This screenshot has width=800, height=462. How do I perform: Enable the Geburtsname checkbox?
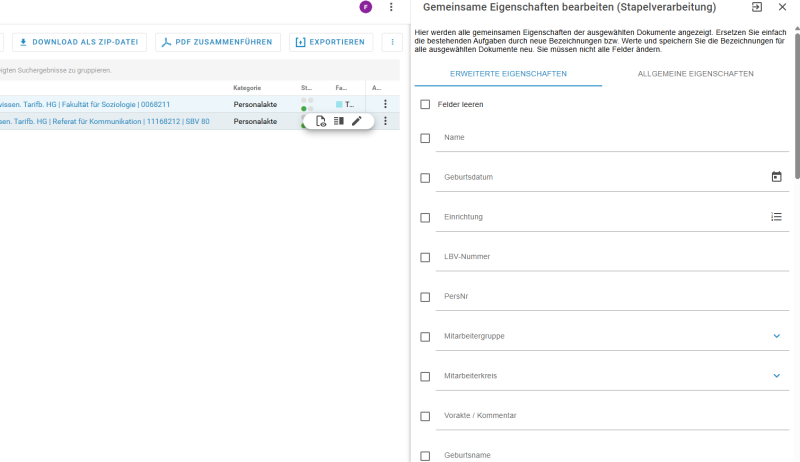[x=425, y=456]
